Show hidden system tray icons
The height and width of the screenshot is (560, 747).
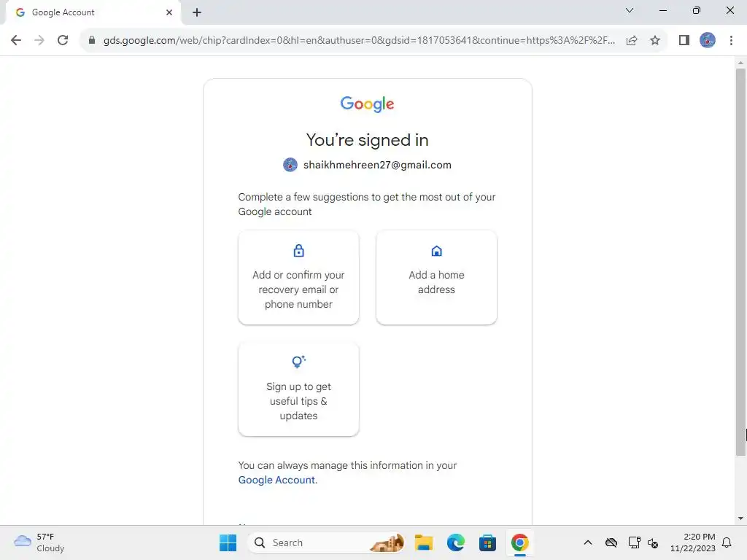pos(588,542)
